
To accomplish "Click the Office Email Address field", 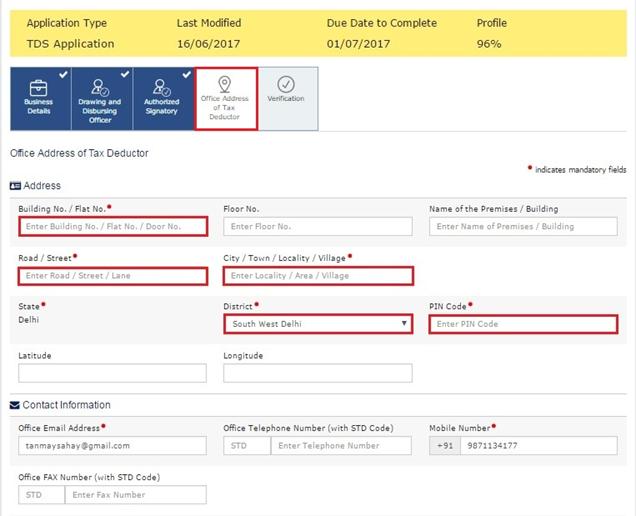I will coord(112,445).
